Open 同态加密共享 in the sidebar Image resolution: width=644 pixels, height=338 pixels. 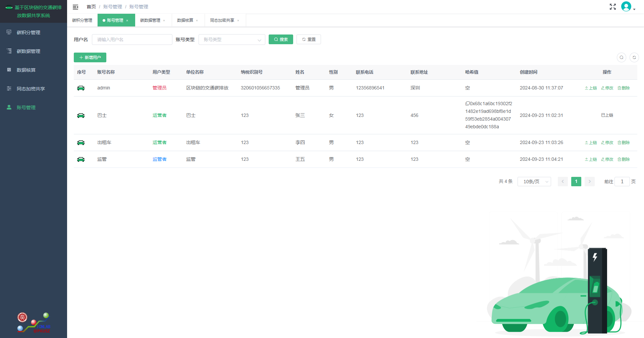(34, 89)
